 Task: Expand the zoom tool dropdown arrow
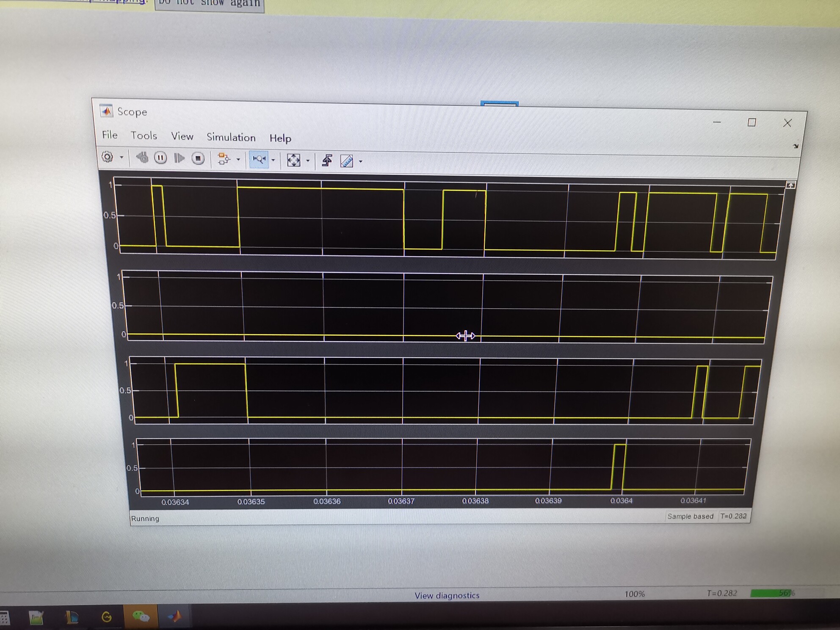coord(273,160)
